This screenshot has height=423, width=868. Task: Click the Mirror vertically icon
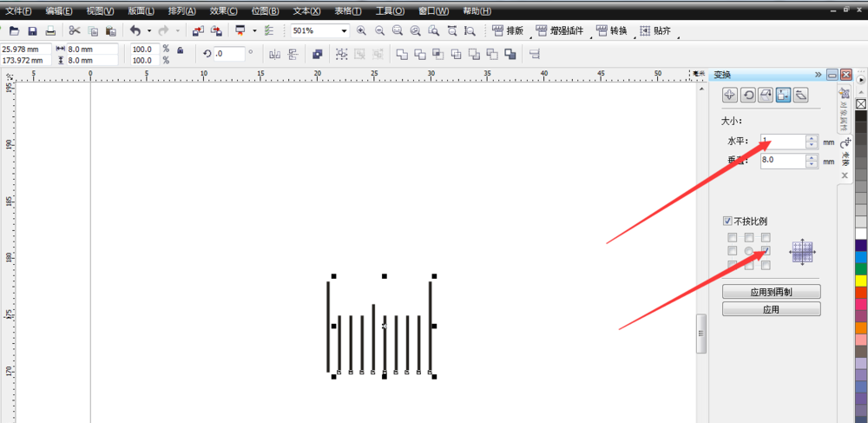293,54
